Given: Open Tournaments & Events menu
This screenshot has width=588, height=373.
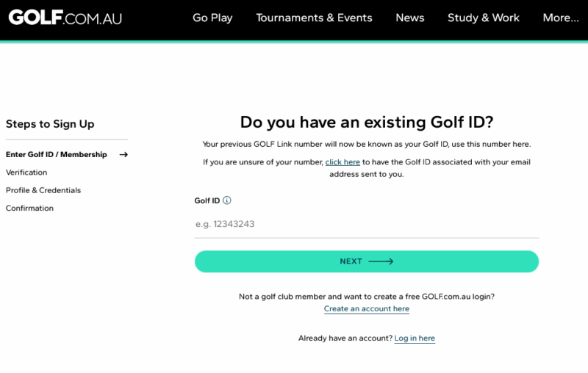Looking at the screenshot, I should tap(314, 18).
